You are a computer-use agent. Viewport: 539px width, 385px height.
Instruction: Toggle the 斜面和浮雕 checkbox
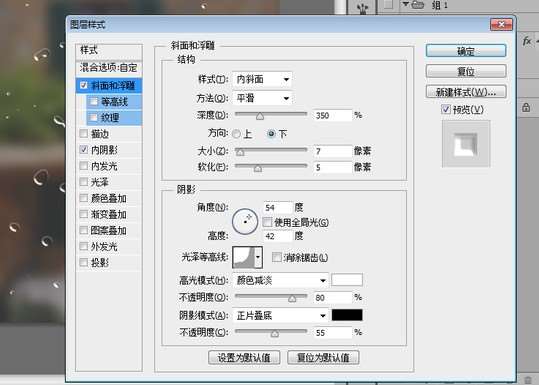84,85
